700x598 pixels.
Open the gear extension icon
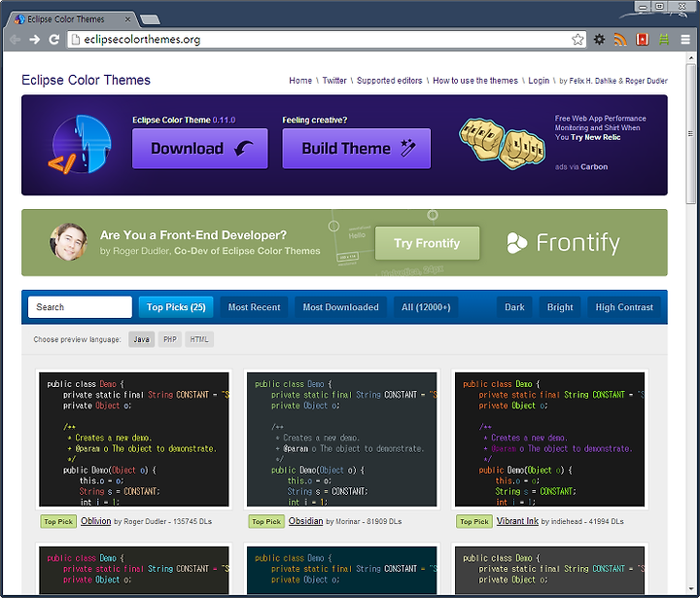coord(599,39)
